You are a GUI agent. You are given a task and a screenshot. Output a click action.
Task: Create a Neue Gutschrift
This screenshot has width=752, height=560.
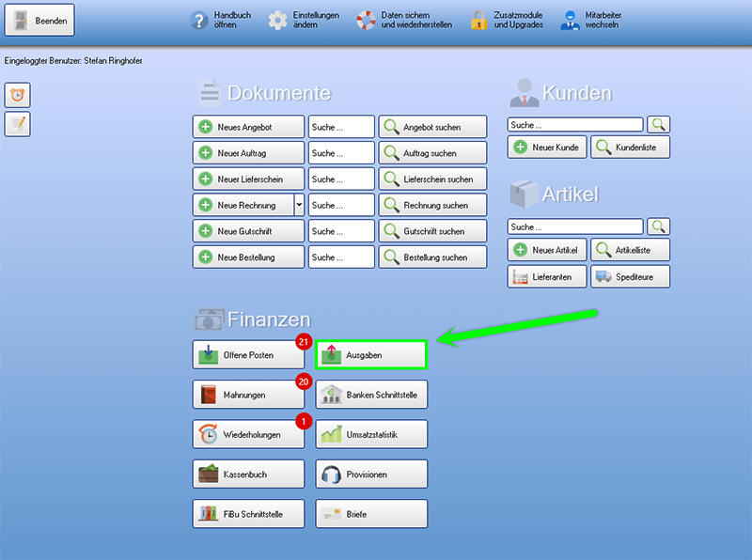pos(248,231)
